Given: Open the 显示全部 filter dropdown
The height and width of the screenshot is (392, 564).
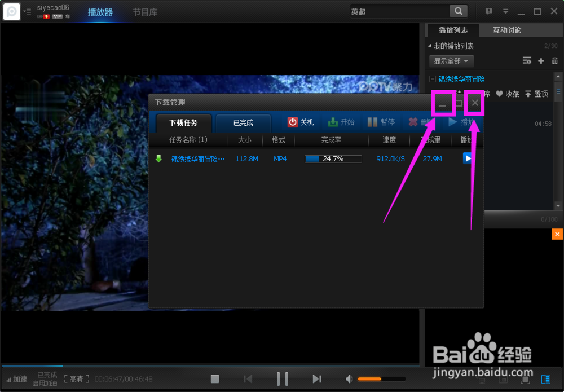Looking at the screenshot, I should [451, 61].
